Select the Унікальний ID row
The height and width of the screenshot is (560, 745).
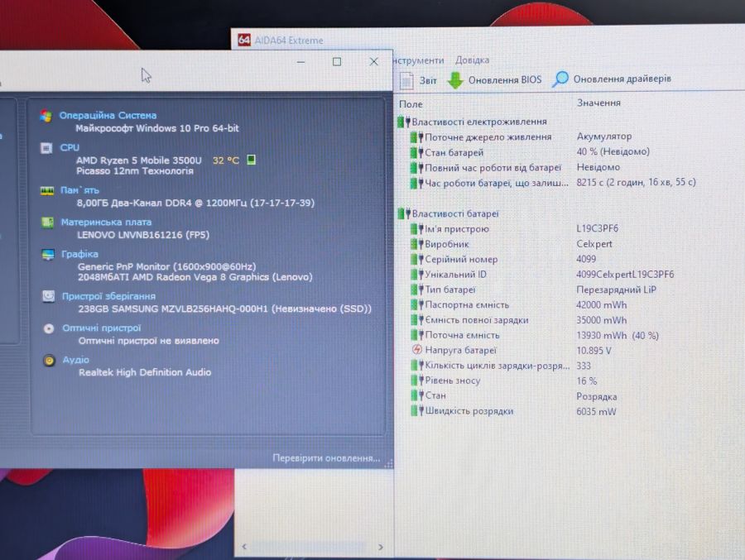click(542, 275)
